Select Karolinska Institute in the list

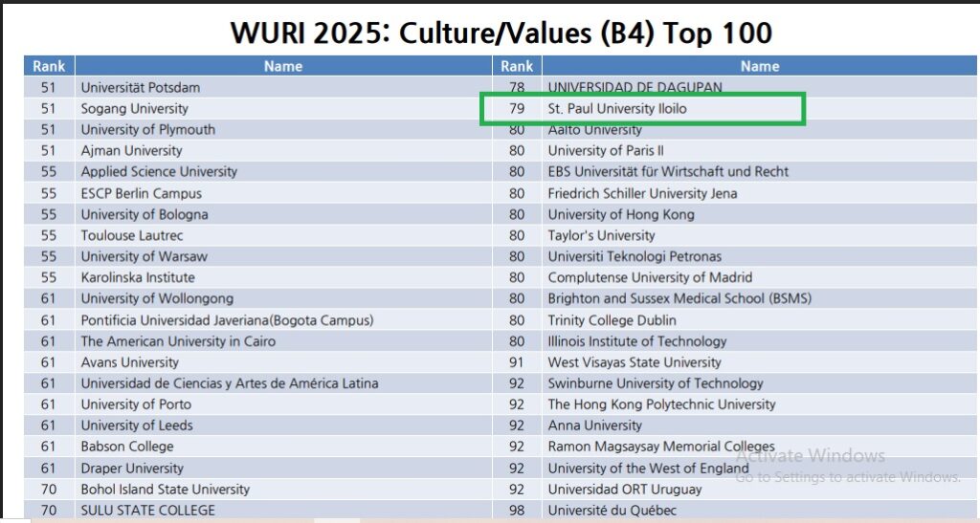pyautogui.click(x=138, y=277)
